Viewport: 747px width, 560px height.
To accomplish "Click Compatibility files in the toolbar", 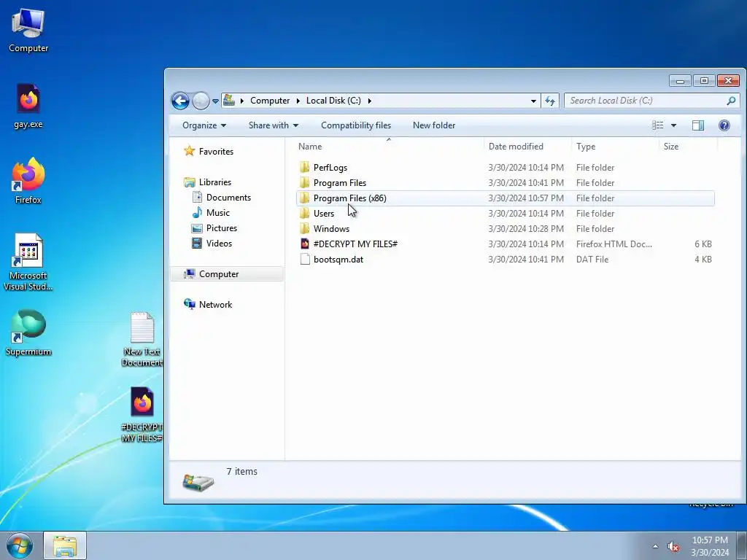I will click(356, 125).
